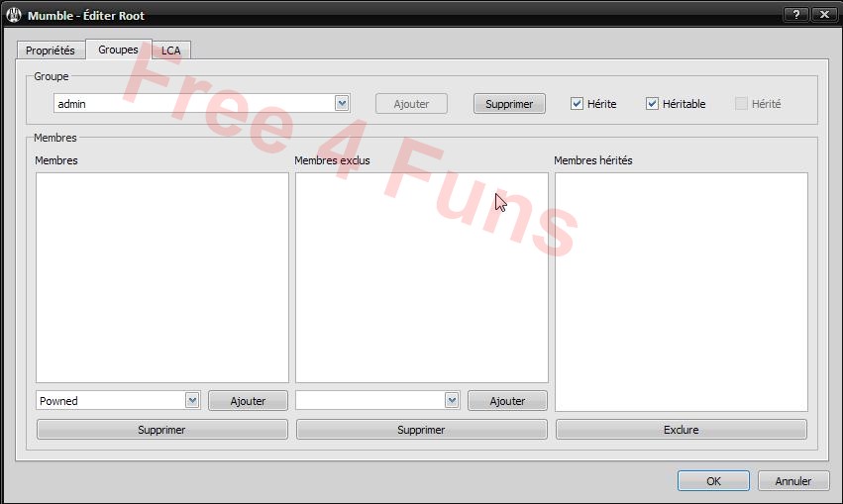Expand the admin group dropdown
Screen dimensions: 843x504
pos(342,103)
